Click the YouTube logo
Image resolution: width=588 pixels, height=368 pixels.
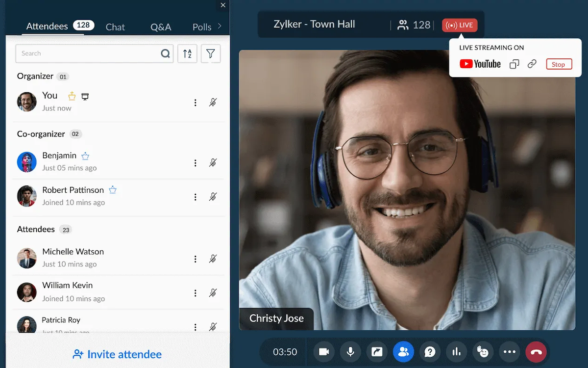(480, 64)
